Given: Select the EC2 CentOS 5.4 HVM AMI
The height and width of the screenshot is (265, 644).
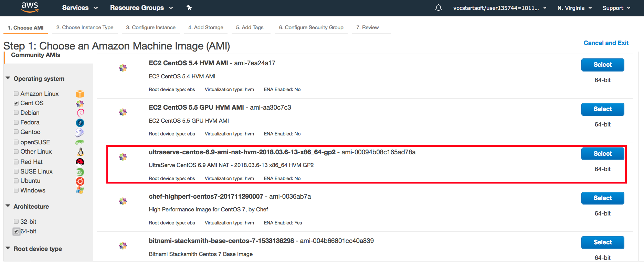Looking at the screenshot, I should (x=603, y=65).
